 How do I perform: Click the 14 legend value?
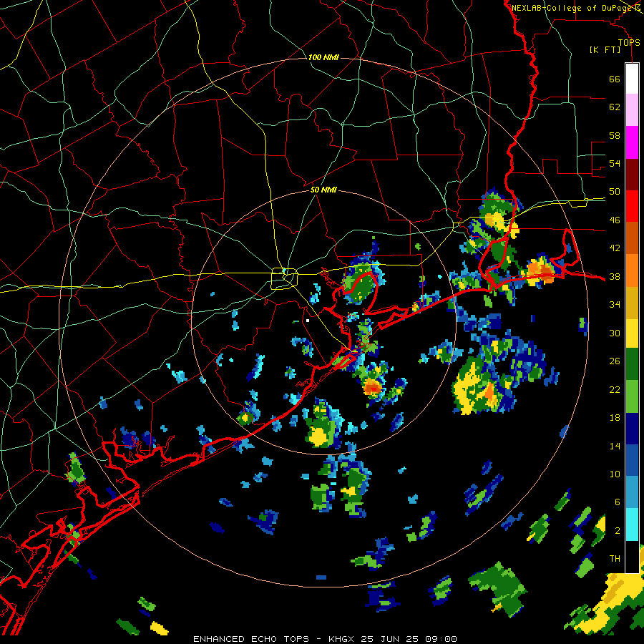[x=615, y=446]
